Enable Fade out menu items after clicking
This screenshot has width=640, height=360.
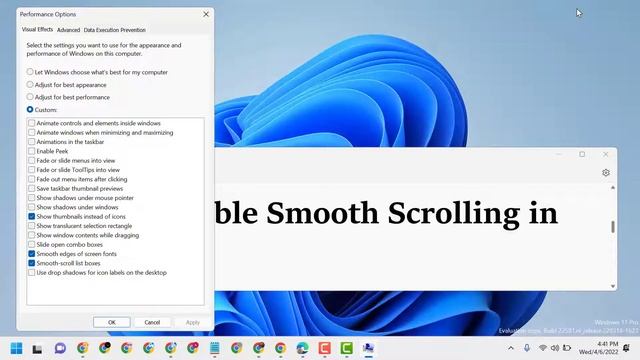pyautogui.click(x=31, y=179)
